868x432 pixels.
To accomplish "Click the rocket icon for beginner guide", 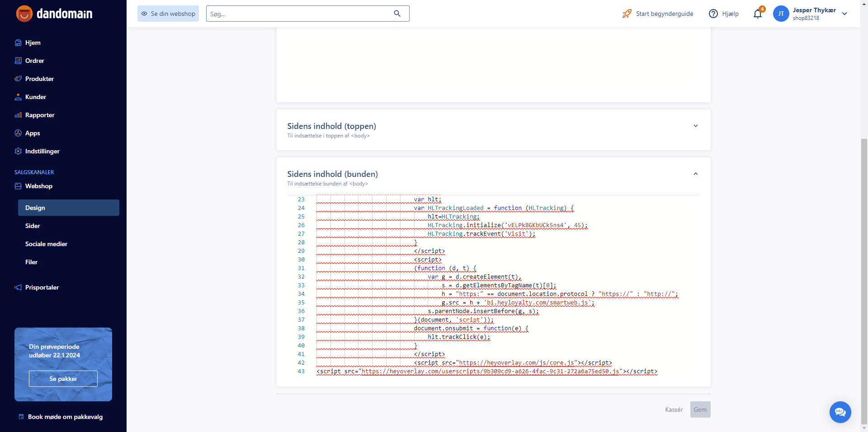I will click(x=627, y=14).
